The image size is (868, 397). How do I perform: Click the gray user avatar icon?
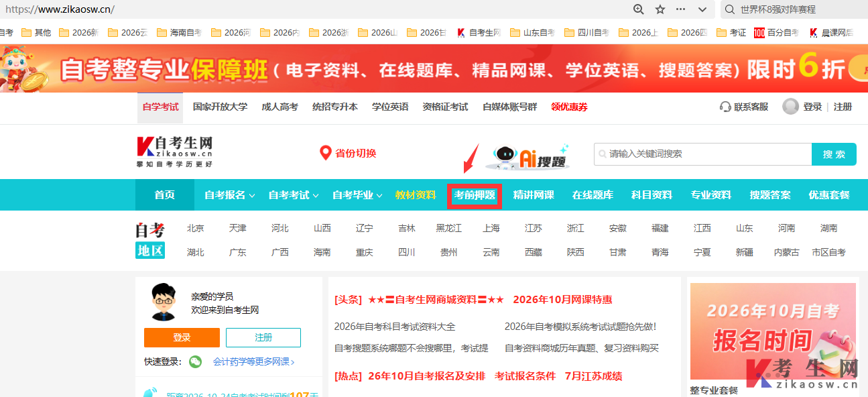[x=791, y=107]
